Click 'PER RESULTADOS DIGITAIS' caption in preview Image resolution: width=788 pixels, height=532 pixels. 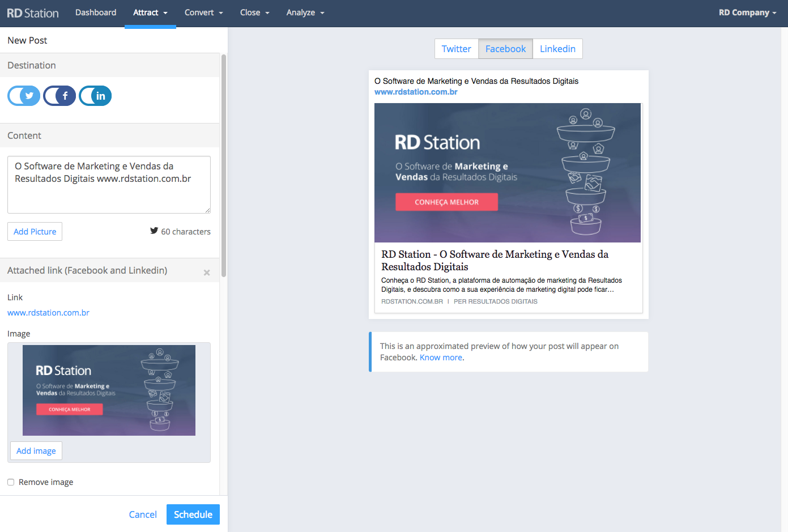pos(496,301)
